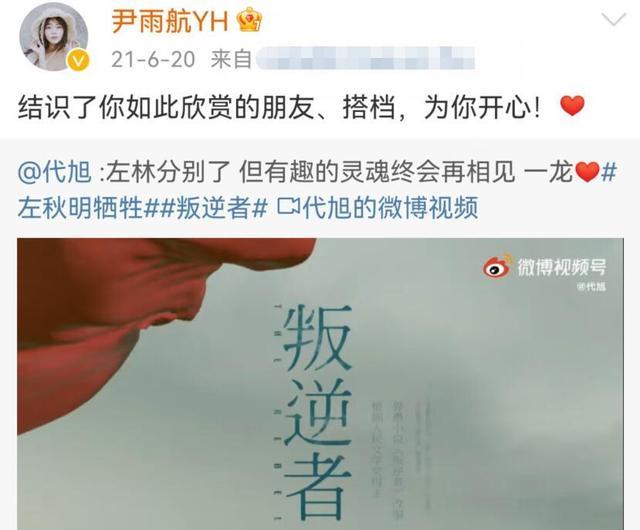The width and height of the screenshot is (640, 530).
Task: Open the post timestamp 21-6-20
Action: coord(153,60)
